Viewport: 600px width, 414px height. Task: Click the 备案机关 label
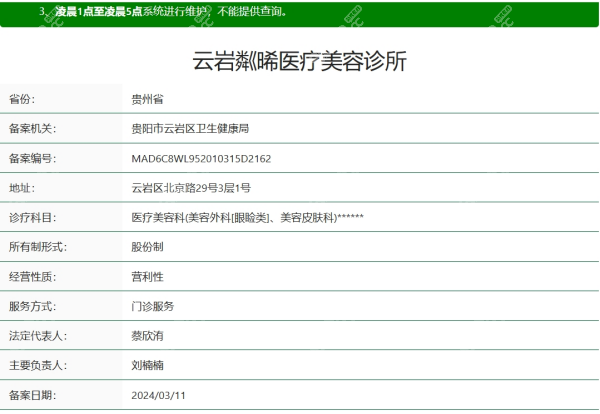(33, 129)
